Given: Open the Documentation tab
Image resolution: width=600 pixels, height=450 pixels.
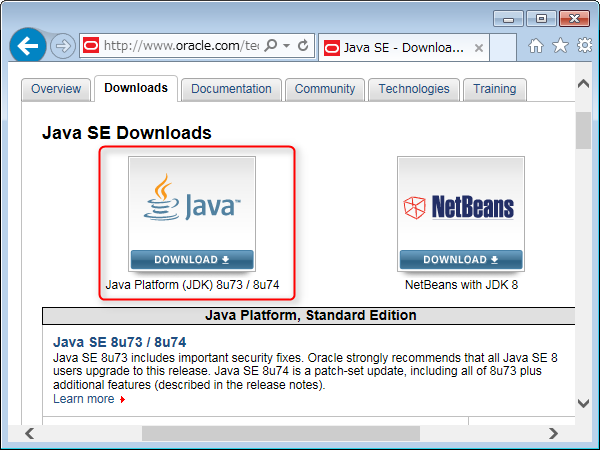Looking at the screenshot, I should pos(231,89).
